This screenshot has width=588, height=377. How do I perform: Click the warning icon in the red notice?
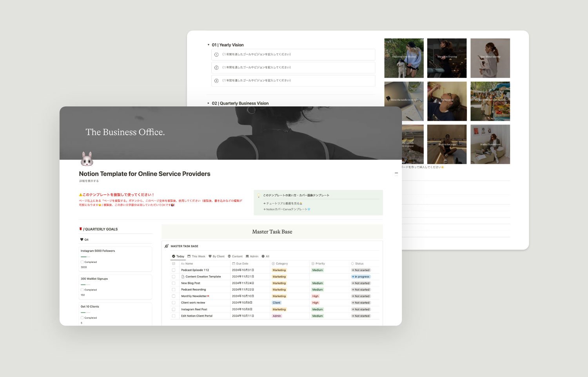[x=80, y=195]
